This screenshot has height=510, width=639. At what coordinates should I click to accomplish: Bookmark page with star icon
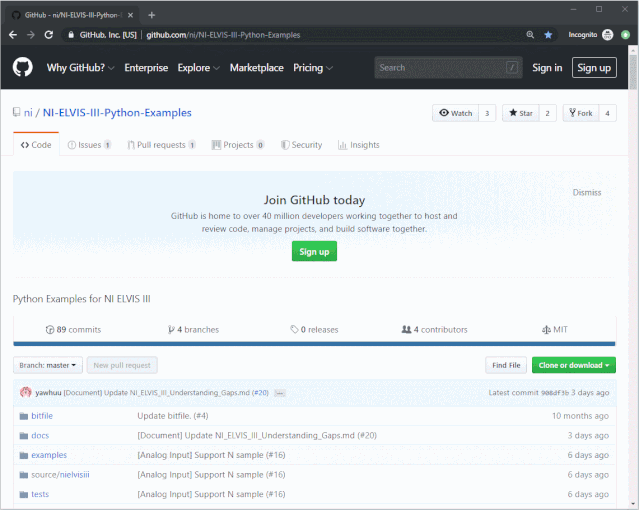coord(547,34)
